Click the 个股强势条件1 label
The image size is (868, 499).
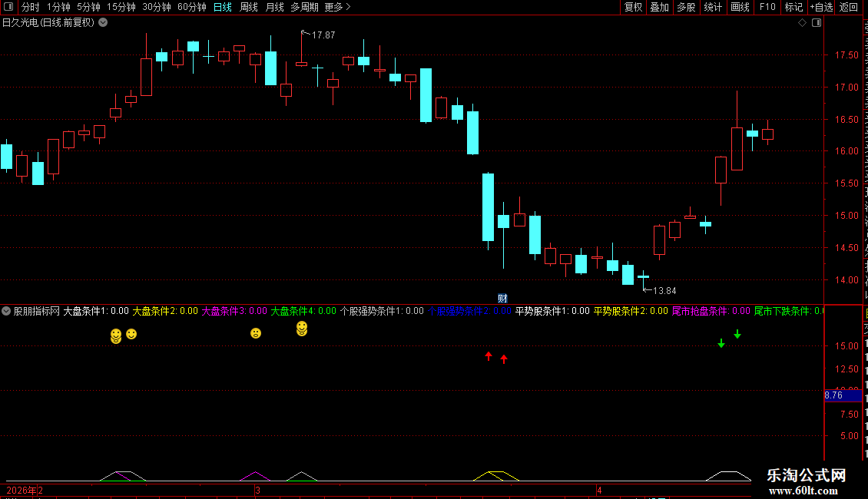[x=382, y=311]
